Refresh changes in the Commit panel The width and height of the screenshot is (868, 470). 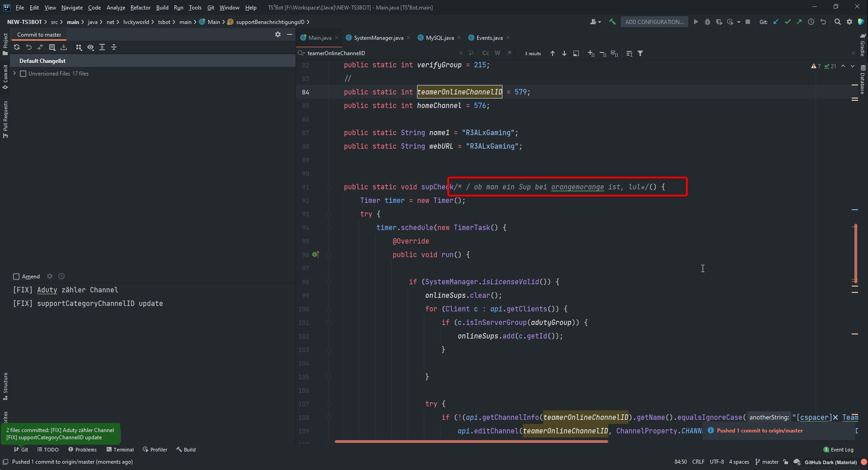point(17,47)
